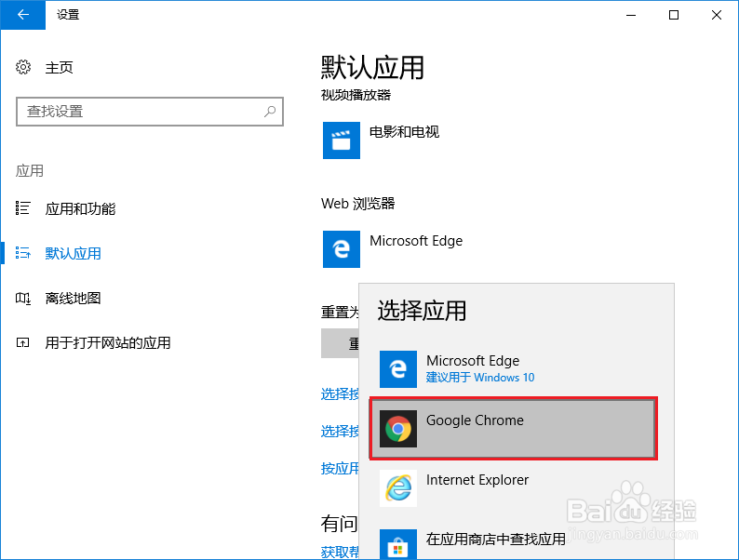Select the Internet Explorer icon in popup
The width and height of the screenshot is (739, 560).
tap(398, 488)
